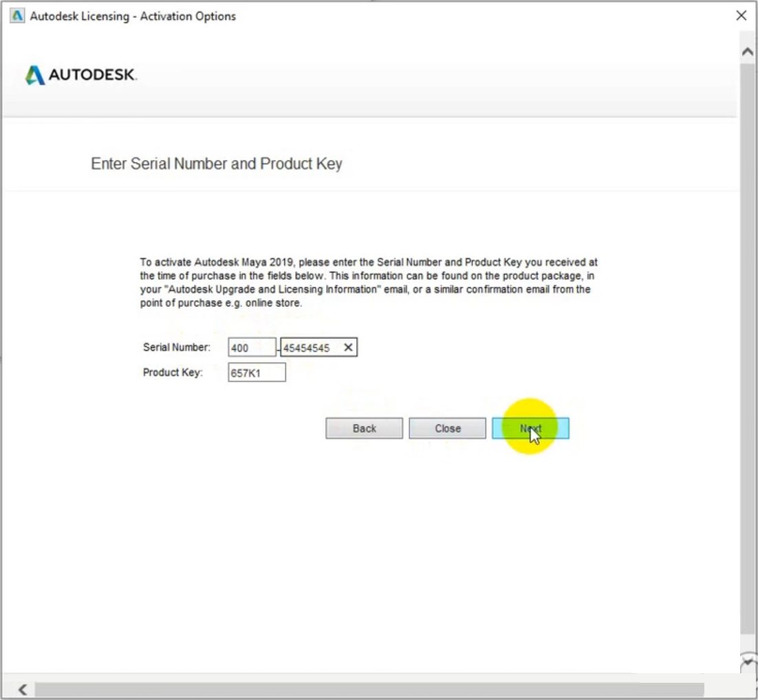Image resolution: width=758 pixels, height=700 pixels.
Task: Click the Close button beside Back
Action: (447, 428)
